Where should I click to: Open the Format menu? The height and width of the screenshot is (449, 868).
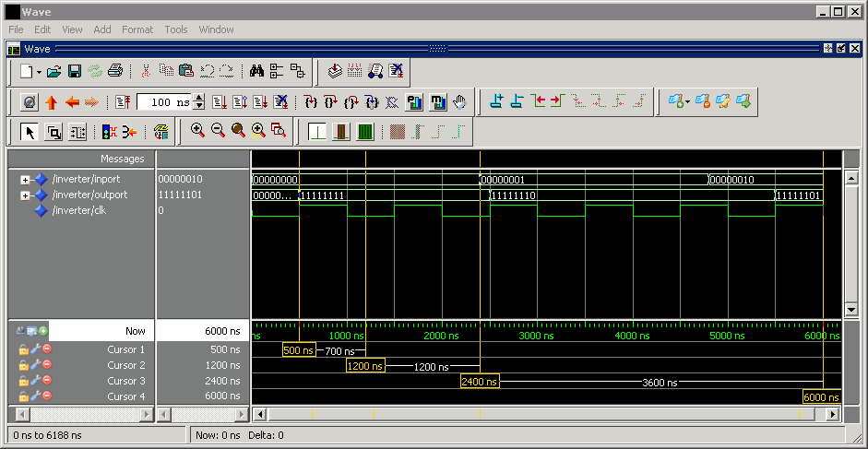(x=137, y=30)
